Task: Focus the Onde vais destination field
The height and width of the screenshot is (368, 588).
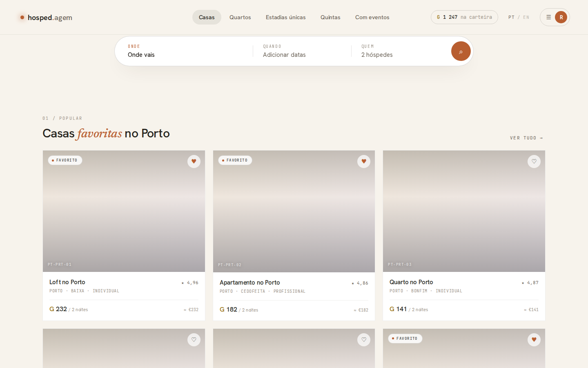Action: (x=186, y=51)
